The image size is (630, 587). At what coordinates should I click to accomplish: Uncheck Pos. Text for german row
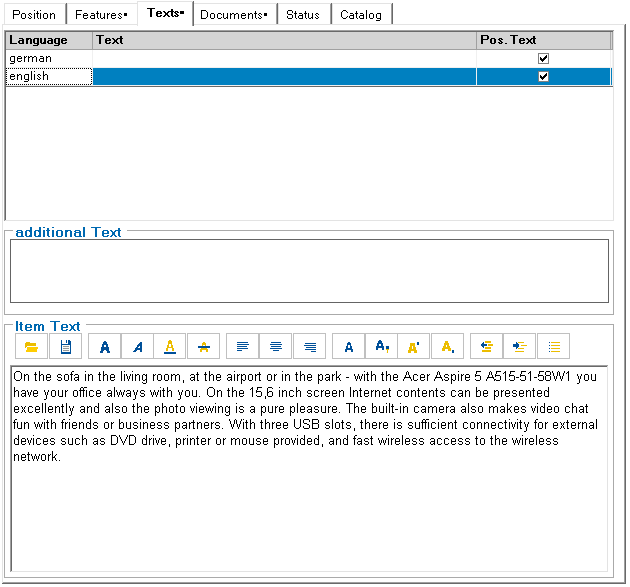click(x=543, y=59)
